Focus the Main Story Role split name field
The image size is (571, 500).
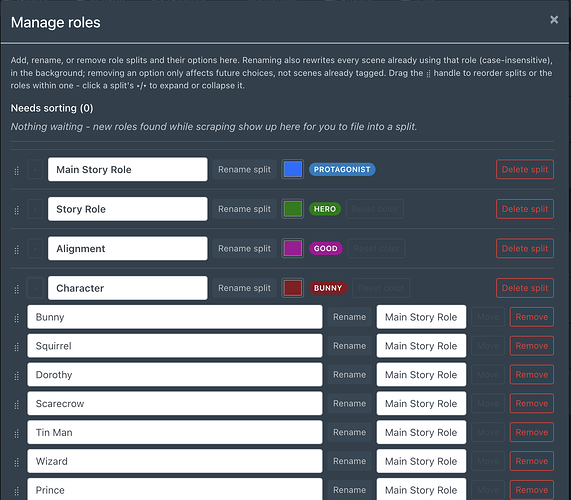127,169
